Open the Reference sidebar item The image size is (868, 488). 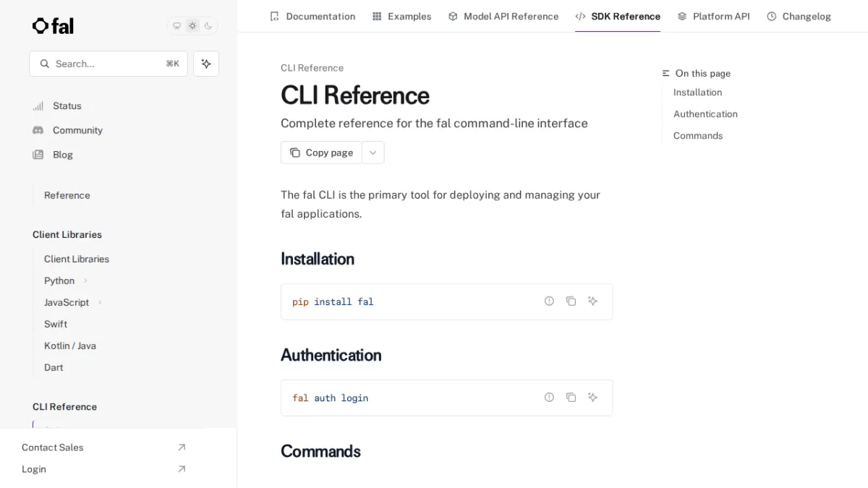[67, 195]
